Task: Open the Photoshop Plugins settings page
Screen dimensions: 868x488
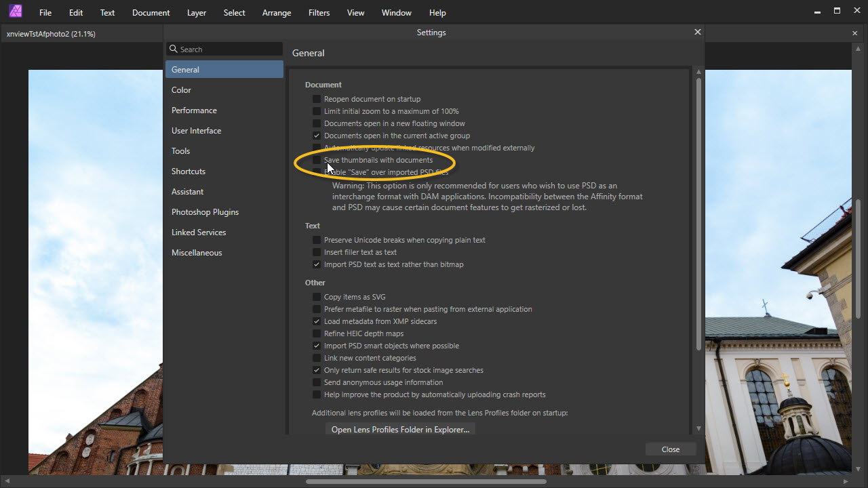Action: [205, 212]
